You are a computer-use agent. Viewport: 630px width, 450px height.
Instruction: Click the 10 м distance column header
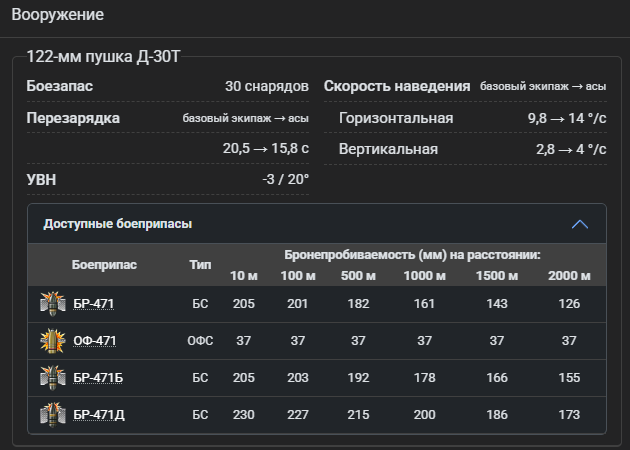click(243, 276)
